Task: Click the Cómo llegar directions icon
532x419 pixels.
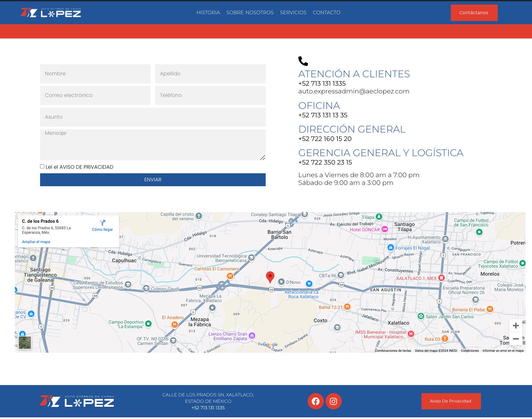Action: [102, 223]
